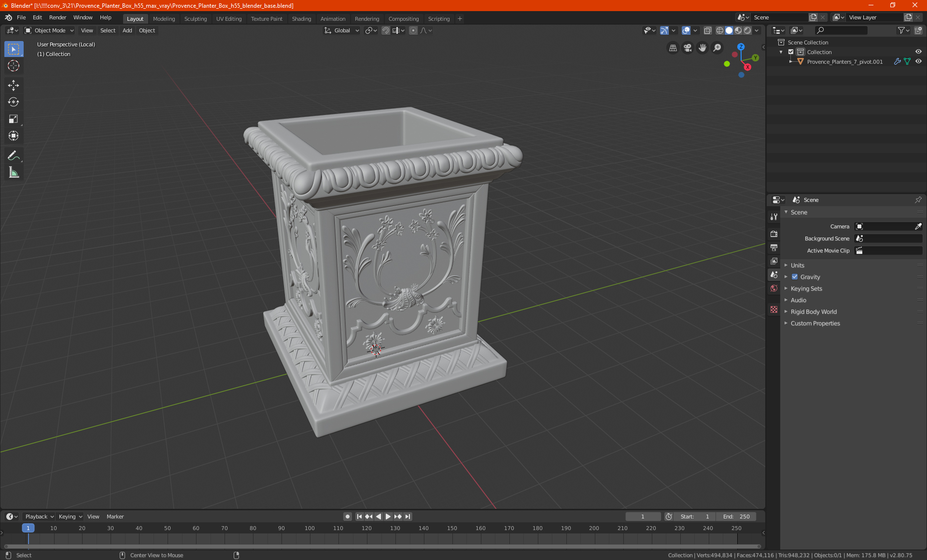Select the Select Box tool

(x=14, y=49)
